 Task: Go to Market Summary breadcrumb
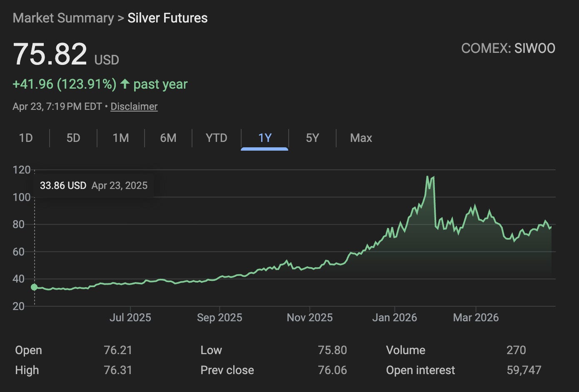point(63,18)
